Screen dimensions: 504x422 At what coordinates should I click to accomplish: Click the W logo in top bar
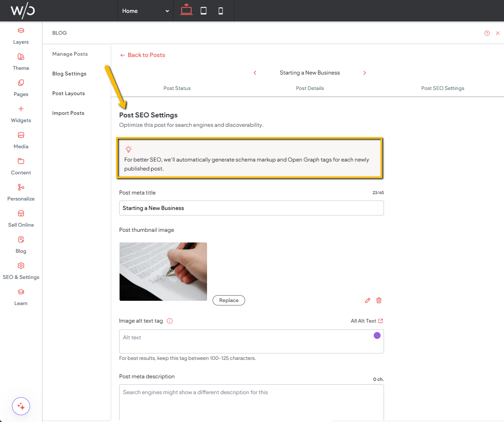click(23, 10)
